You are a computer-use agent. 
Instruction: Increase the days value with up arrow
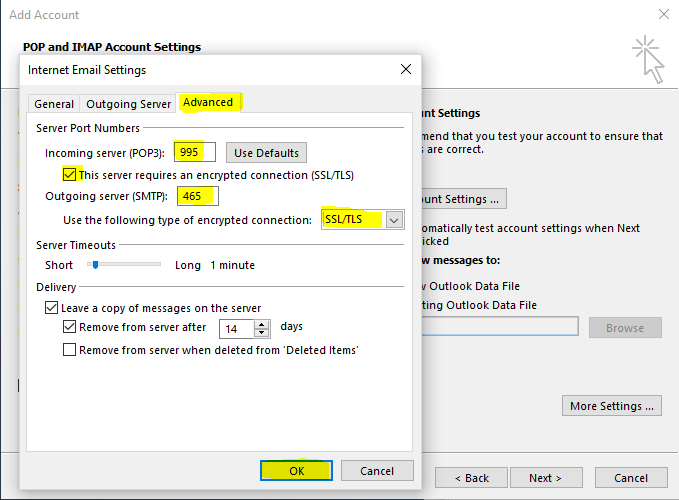pyautogui.click(x=262, y=323)
